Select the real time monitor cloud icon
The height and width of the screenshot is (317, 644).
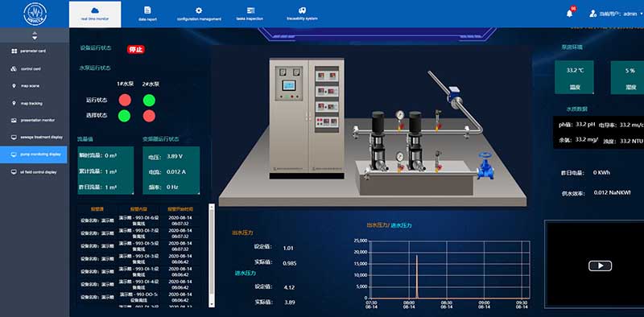(x=95, y=10)
